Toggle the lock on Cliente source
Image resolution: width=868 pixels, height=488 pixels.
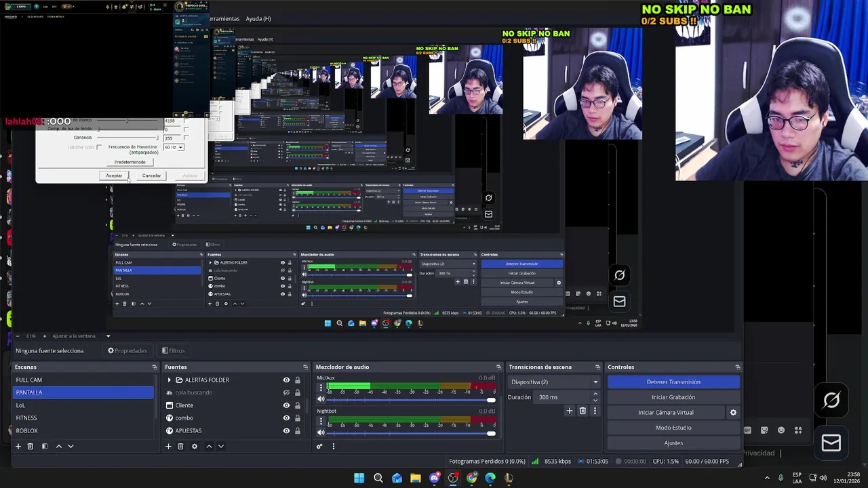[297, 405]
